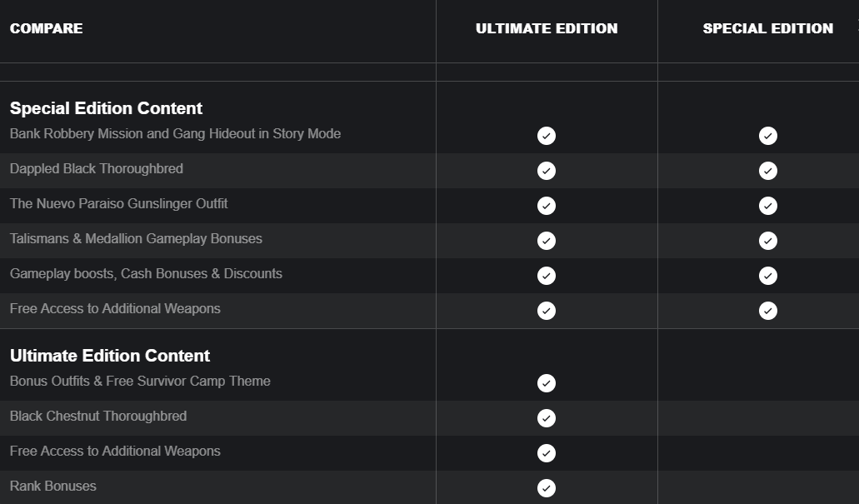Click Ultimate checkmark for Rank Bonuses row
The image size is (859, 504).
tap(547, 488)
